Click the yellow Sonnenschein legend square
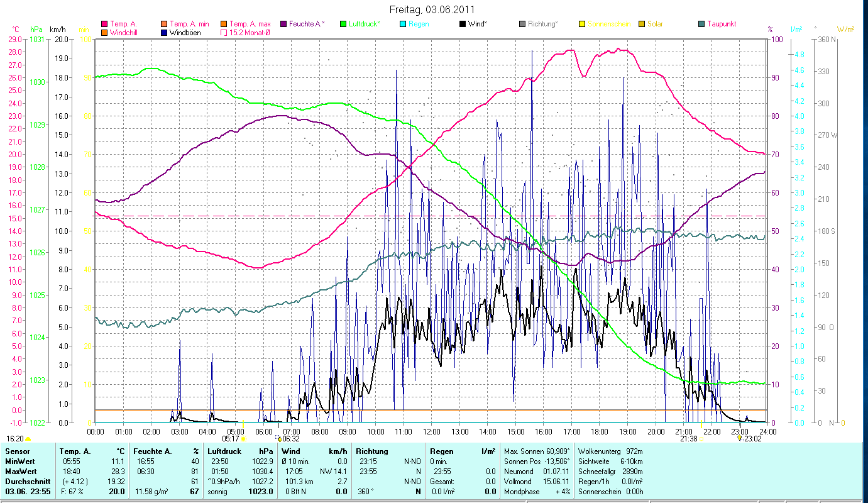Viewport: 868px width, 503px height. [x=582, y=24]
